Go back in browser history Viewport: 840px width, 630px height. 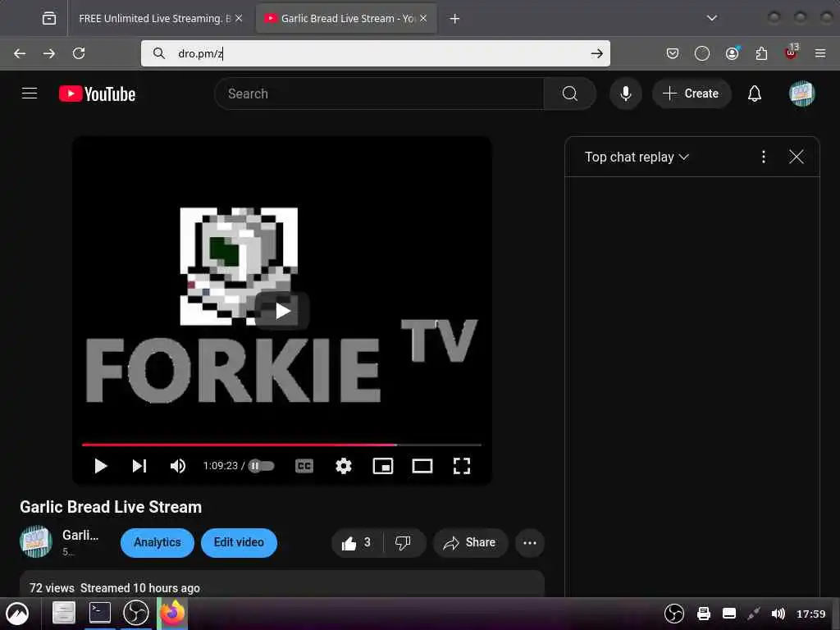pos(20,53)
